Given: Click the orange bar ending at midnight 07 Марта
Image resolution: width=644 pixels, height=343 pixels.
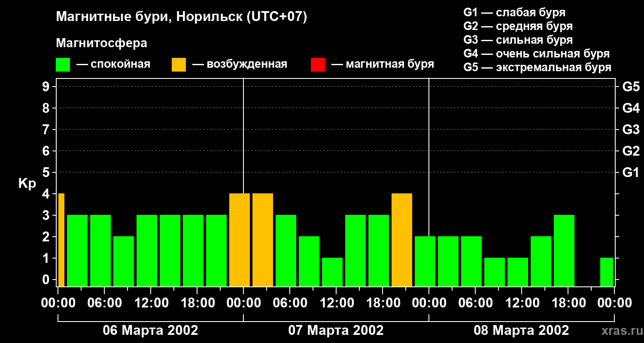Looking at the screenshot, I should pos(240,240).
